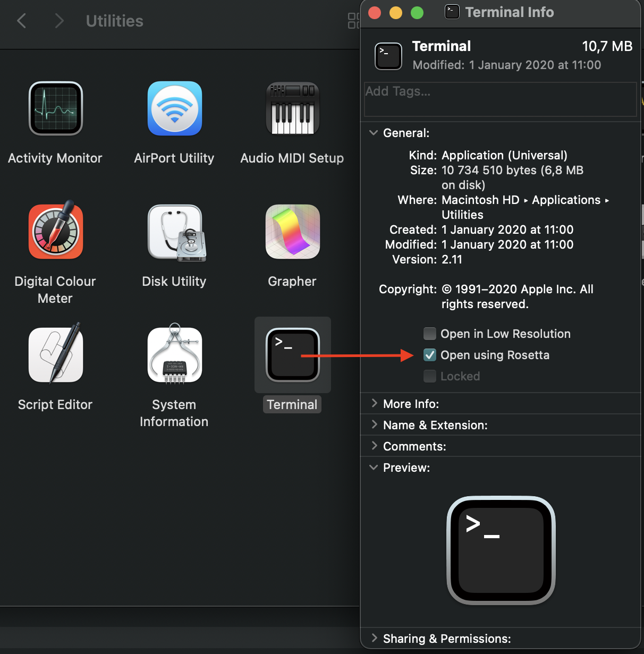644x654 pixels.
Task: Expand Name & Extension section
Action: pyautogui.click(x=374, y=425)
